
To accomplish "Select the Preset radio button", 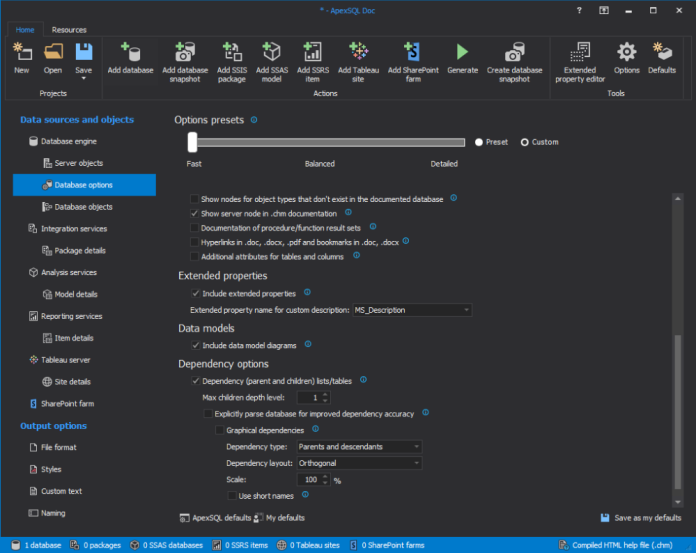I will (480, 142).
